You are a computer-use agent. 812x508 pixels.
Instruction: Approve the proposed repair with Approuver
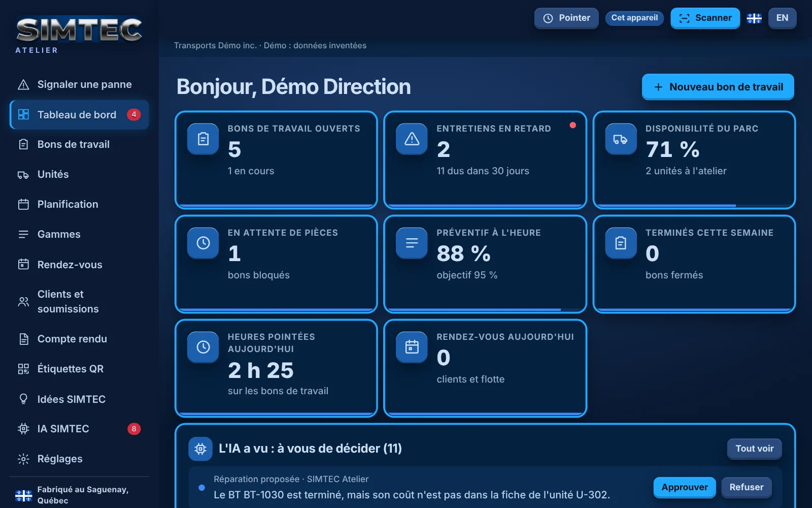coord(685,487)
